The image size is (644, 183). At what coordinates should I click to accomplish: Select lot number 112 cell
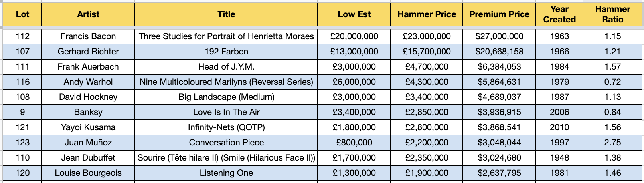22,36
